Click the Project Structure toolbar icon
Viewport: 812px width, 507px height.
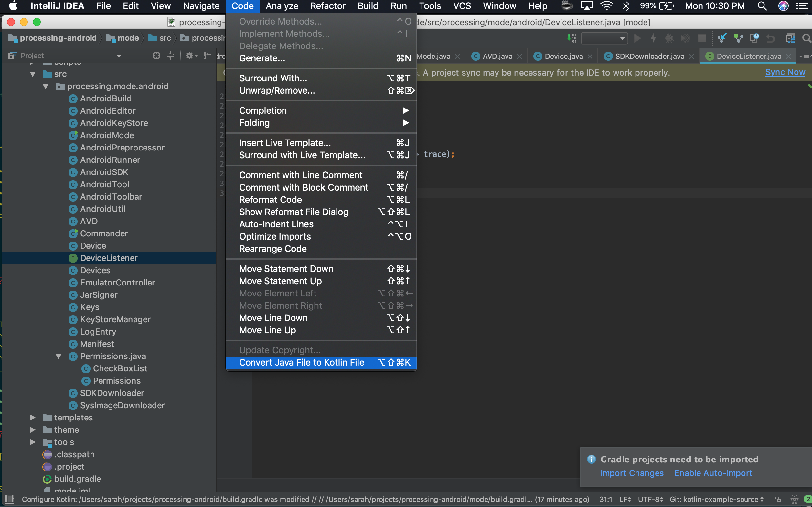coord(791,38)
